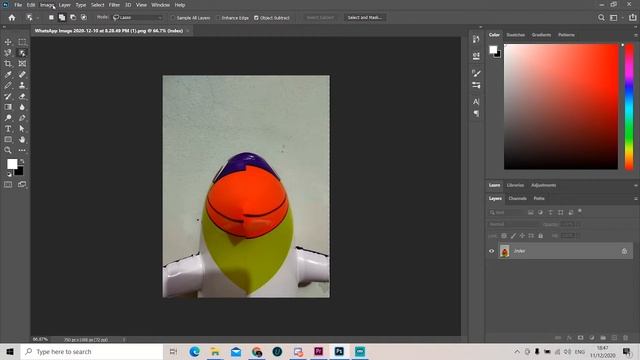Select the Pen tool
Viewport: 640px width, 360px height.
[22, 118]
